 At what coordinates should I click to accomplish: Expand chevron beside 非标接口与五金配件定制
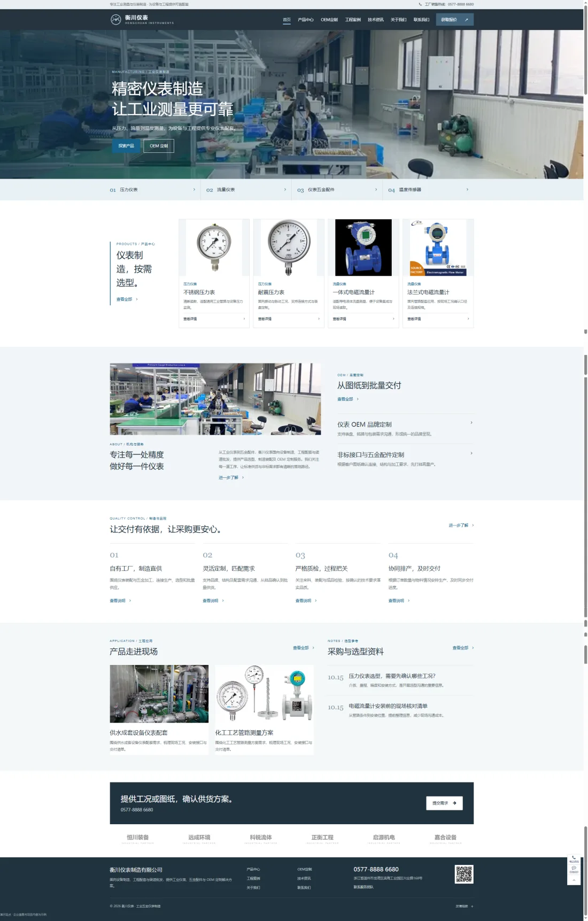(x=471, y=453)
